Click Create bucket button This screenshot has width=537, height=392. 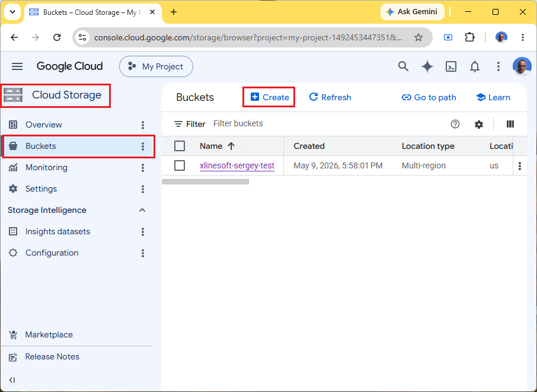click(270, 97)
